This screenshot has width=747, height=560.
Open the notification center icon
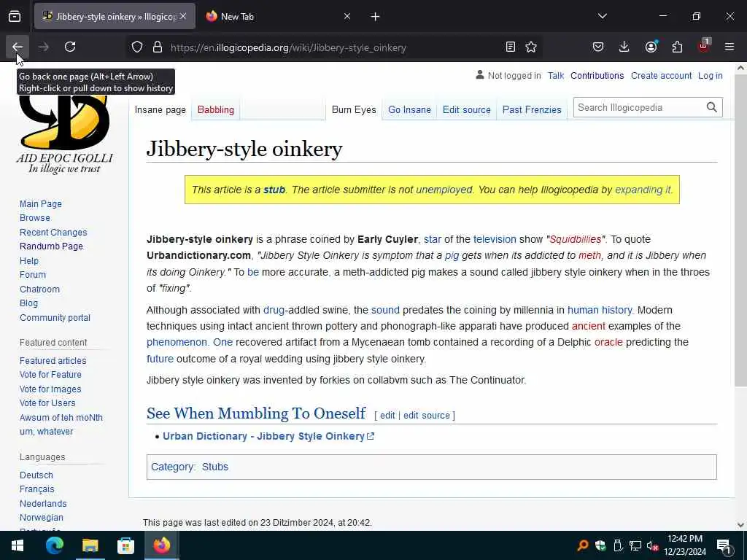(x=724, y=545)
